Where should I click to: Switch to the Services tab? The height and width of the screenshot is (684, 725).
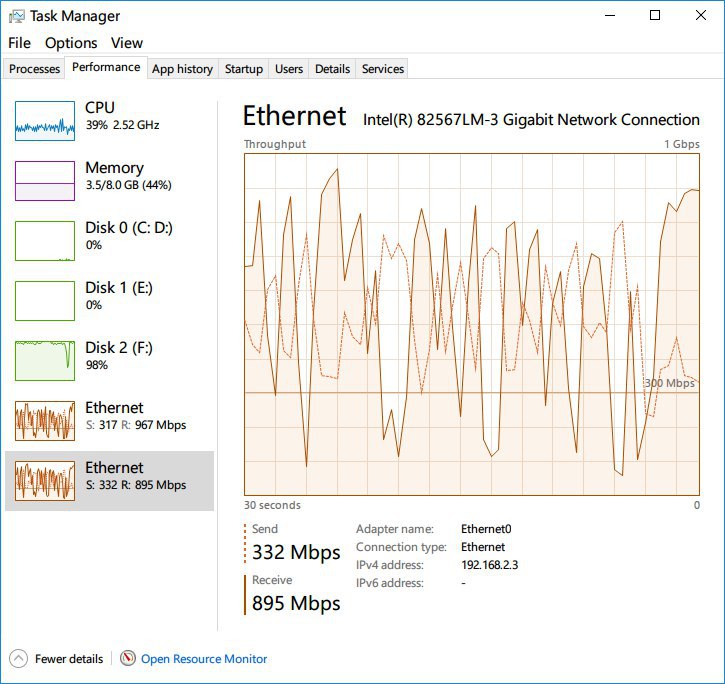coord(382,69)
